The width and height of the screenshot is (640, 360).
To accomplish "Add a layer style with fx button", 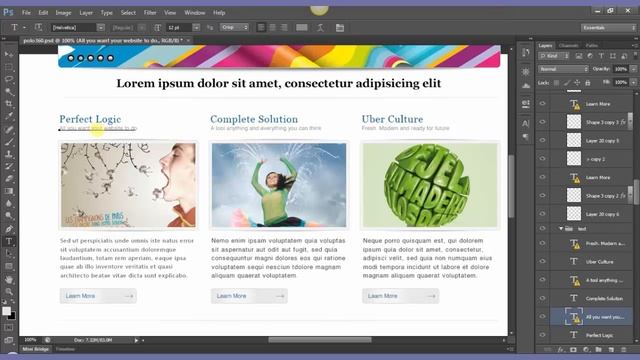I will (x=561, y=350).
